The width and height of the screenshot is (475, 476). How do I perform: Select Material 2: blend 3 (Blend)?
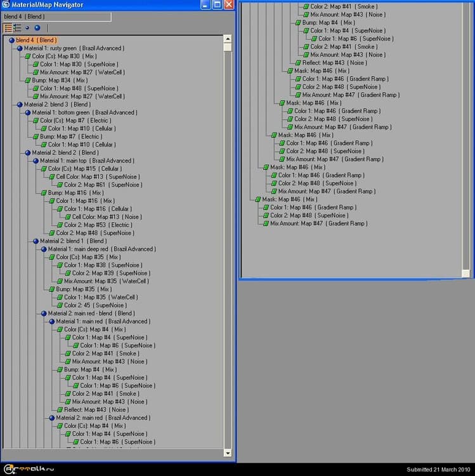pos(57,105)
